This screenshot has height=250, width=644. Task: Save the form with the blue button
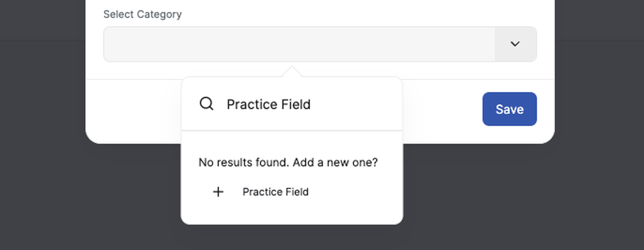509,109
